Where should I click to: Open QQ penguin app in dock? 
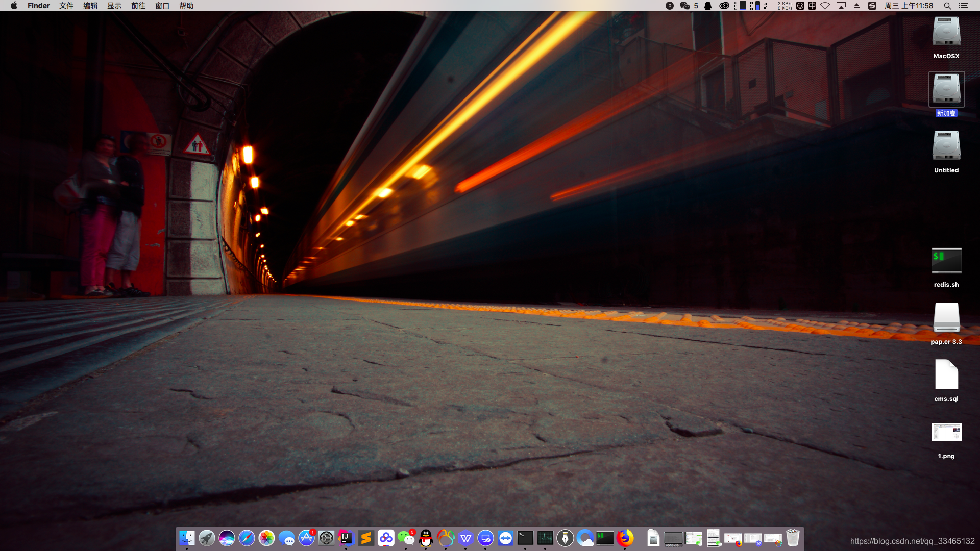(426, 538)
